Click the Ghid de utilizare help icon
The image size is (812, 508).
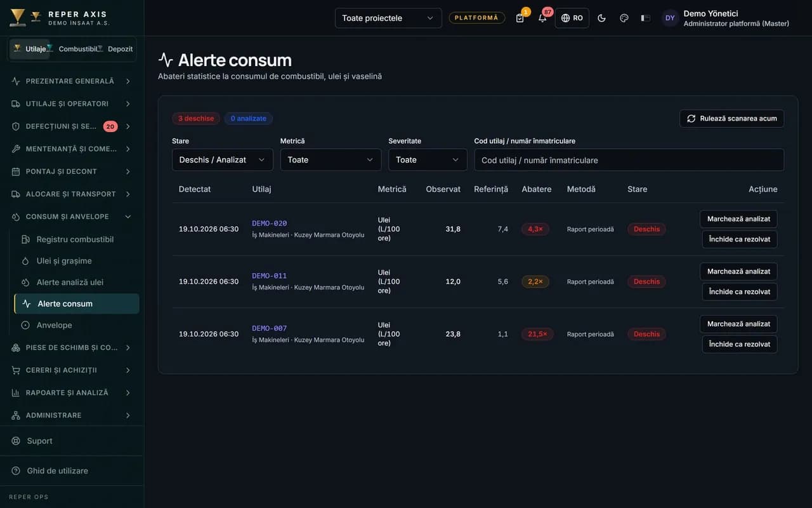[16, 471]
